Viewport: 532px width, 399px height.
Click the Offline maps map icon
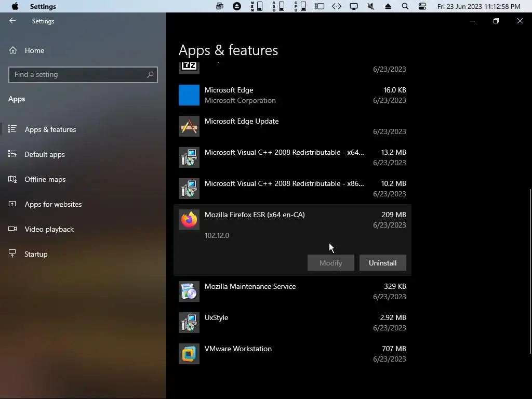(12, 179)
